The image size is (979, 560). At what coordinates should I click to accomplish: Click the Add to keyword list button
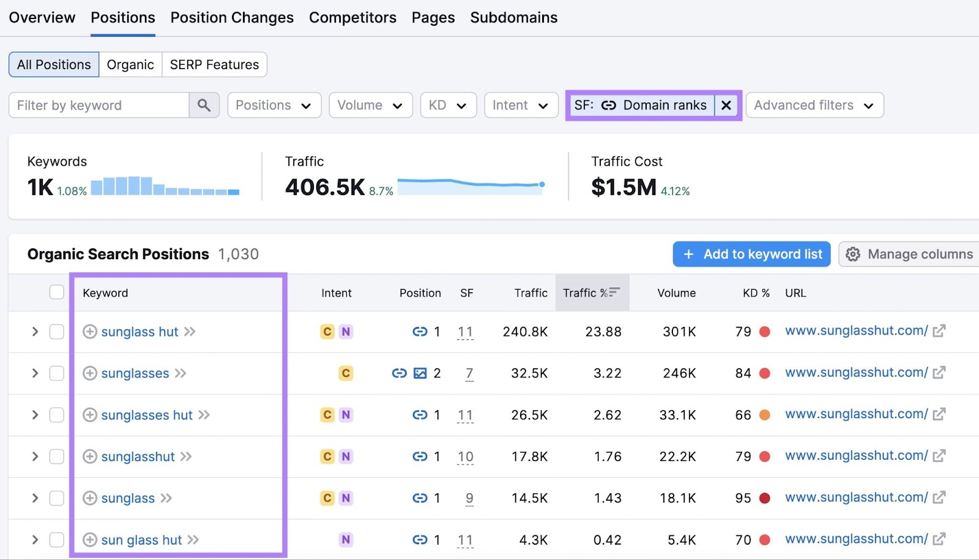[x=751, y=254]
